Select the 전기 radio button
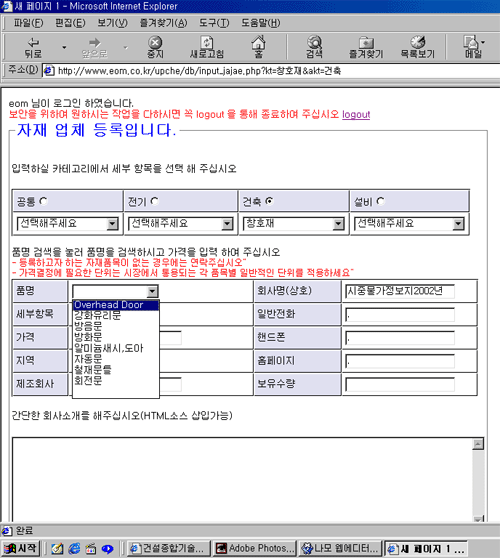 click(154, 201)
